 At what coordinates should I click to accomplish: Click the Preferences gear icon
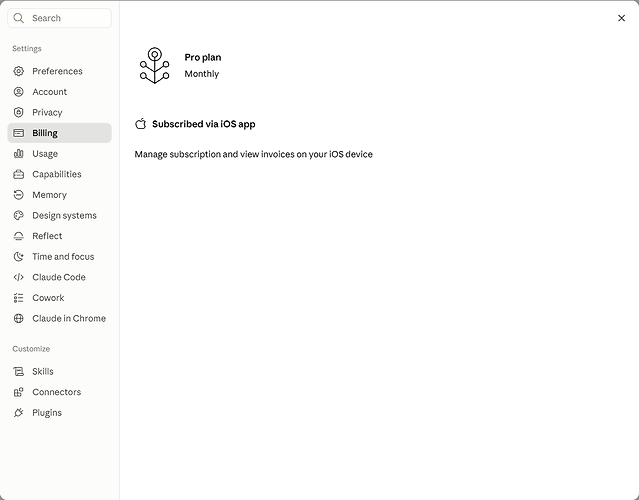pyautogui.click(x=18, y=71)
